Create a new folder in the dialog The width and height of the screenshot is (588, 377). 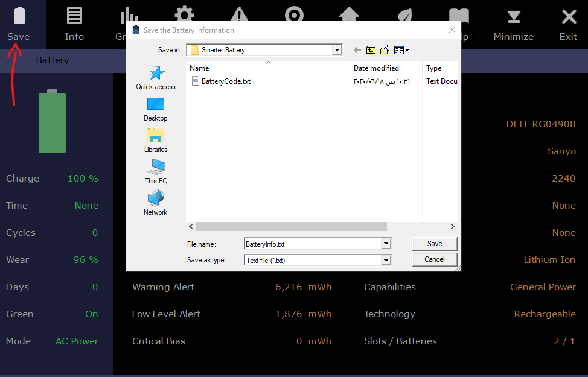pos(385,50)
